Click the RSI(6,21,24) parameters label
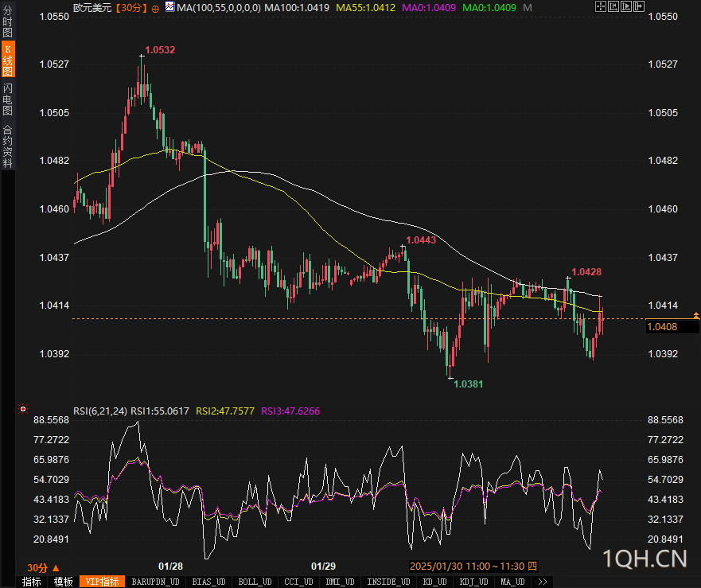This screenshot has width=701, height=588. (100, 411)
